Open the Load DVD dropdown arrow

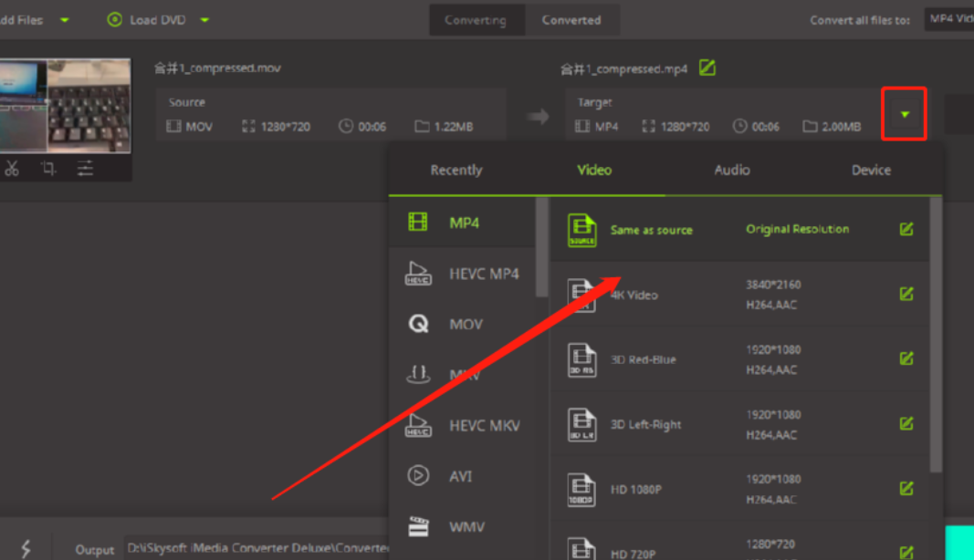coord(204,19)
